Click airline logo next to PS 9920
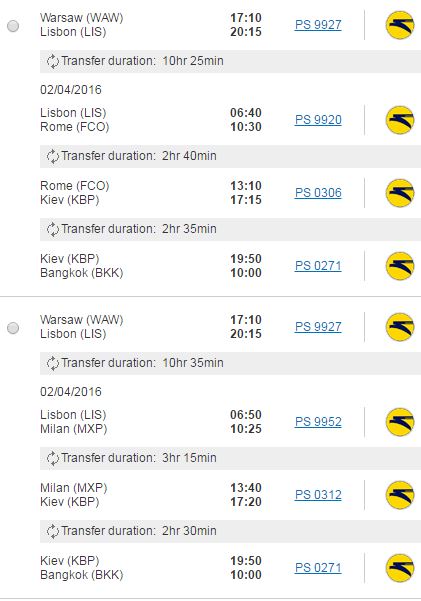The width and height of the screenshot is (421, 601). [400, 120]
